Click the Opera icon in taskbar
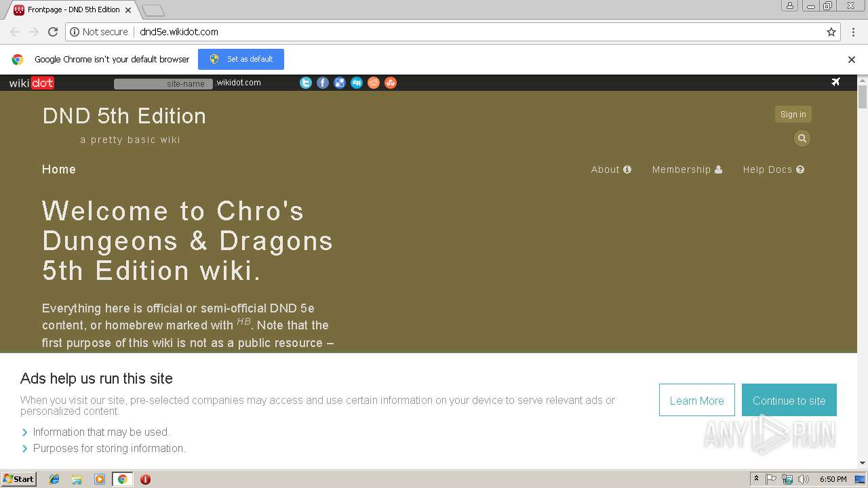The height and width of the screenshot is (488, 868). (x=145, y=479)
